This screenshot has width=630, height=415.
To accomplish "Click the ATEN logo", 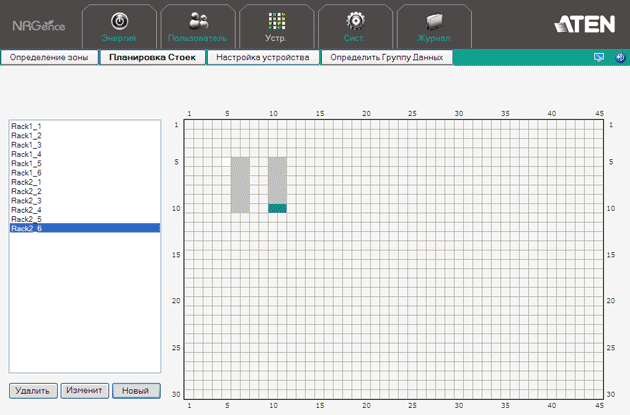I will point(585,24).
